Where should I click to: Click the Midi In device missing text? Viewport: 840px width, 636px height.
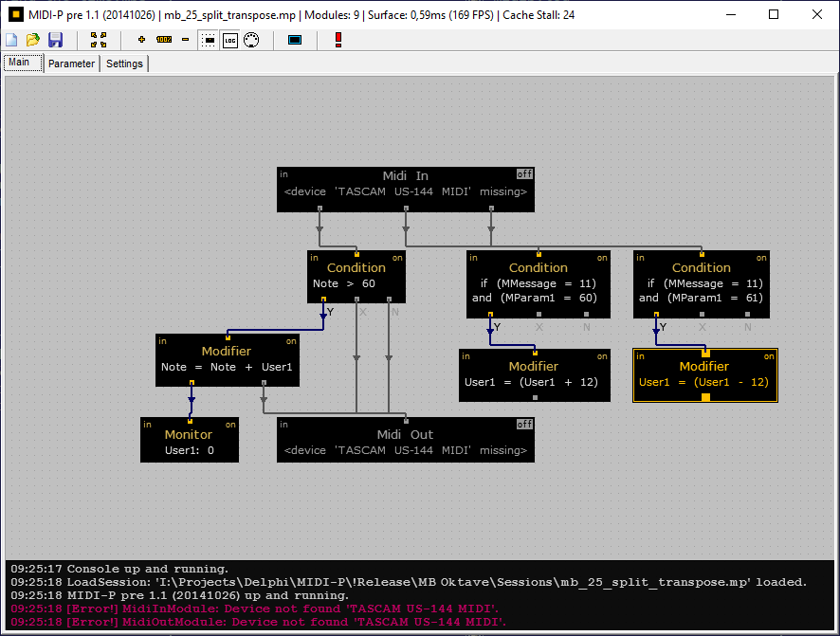click(406, 191)
